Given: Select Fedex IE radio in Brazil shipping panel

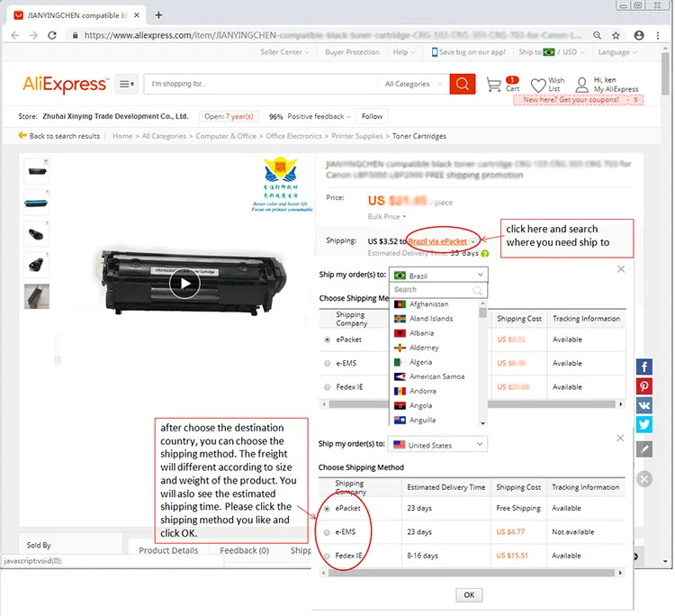Looking at the screenshot, I should click(x=328, y=387).
